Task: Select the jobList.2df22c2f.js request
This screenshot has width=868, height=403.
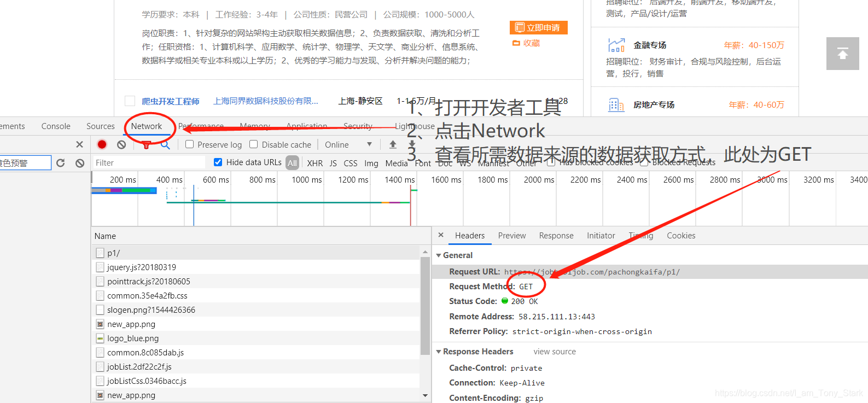Action: pyautogui.click(x=256, y=367)
